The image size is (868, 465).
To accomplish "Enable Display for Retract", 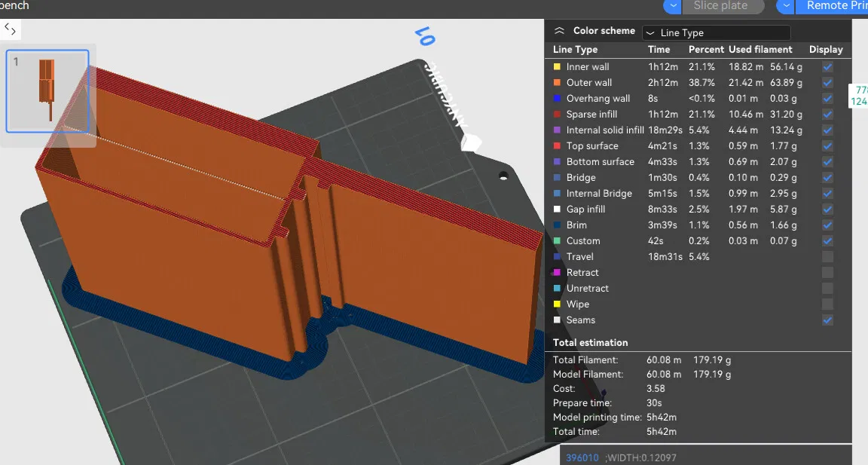I will 827,272.
